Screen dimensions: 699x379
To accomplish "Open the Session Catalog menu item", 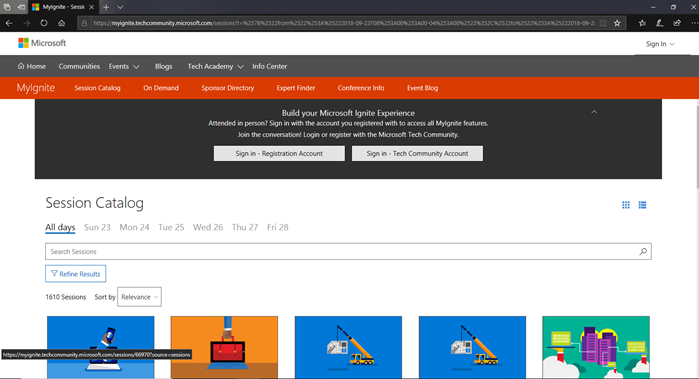I will [97, 88].
